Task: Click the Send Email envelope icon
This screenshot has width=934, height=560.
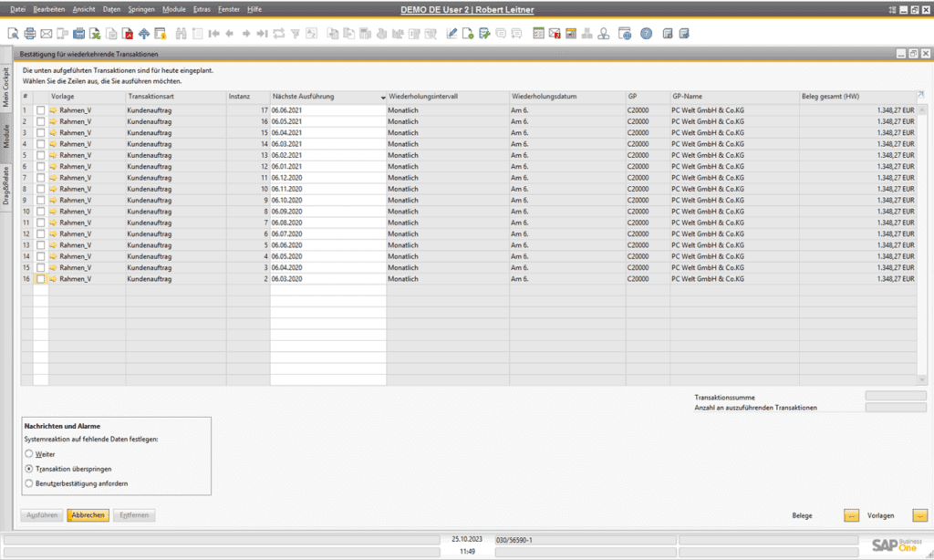Action: pos(46,34)
